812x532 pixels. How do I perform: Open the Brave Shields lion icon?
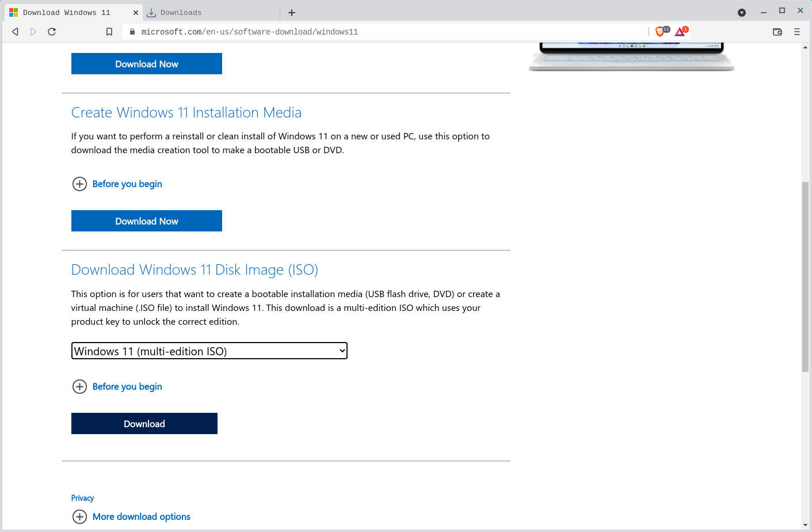click(x=660, y=32)
